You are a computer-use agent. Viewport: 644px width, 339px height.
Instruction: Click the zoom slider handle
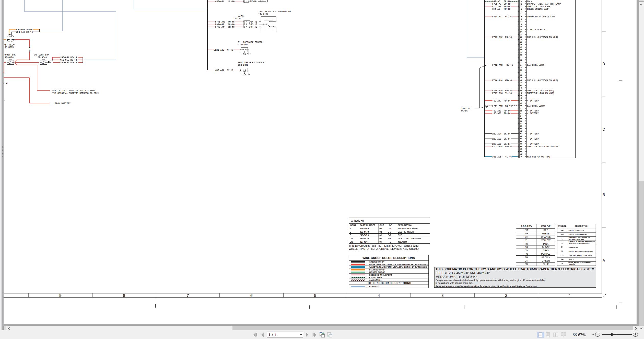click(612, 334)
